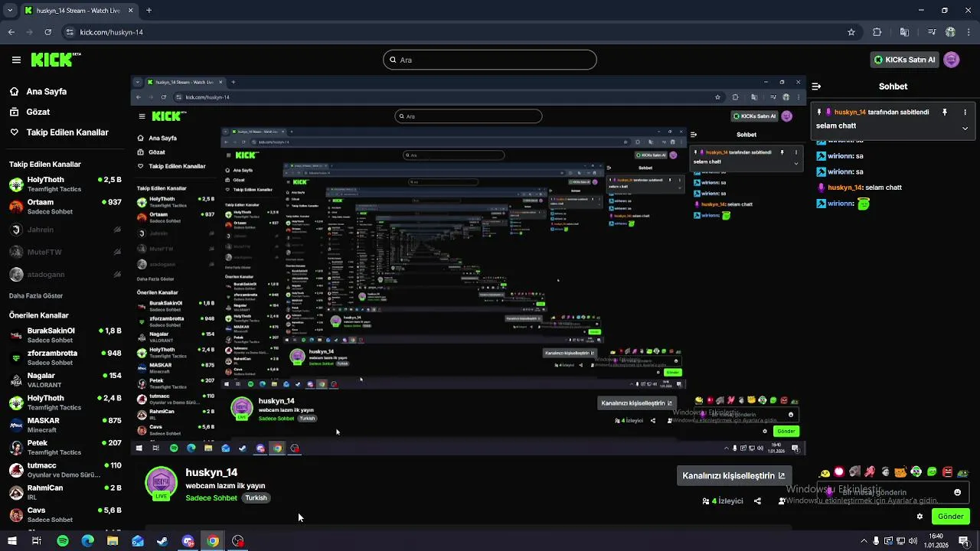Open offline atadogann channel
This screenshot has width=980, height=551.
(x=65, y=274)
